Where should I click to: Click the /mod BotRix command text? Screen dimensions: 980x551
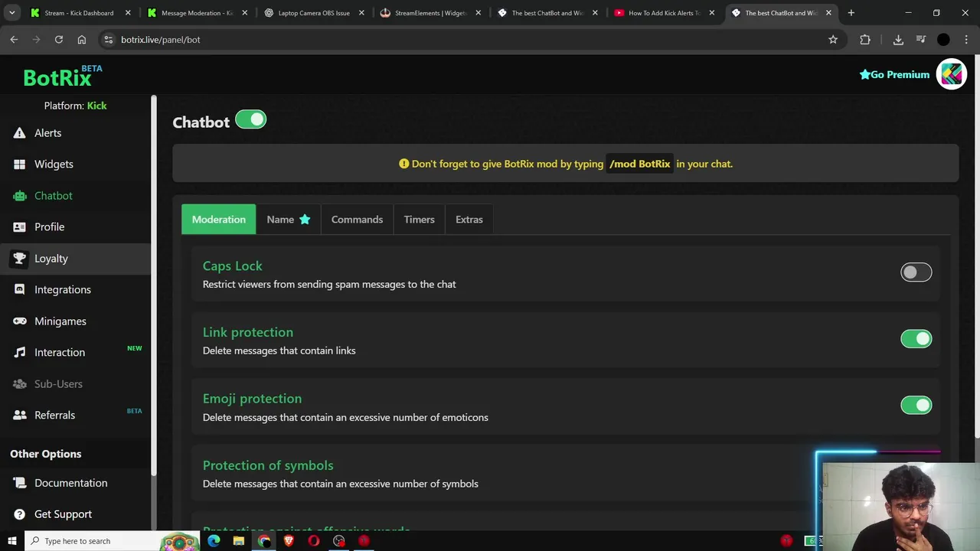click(639, 164)
